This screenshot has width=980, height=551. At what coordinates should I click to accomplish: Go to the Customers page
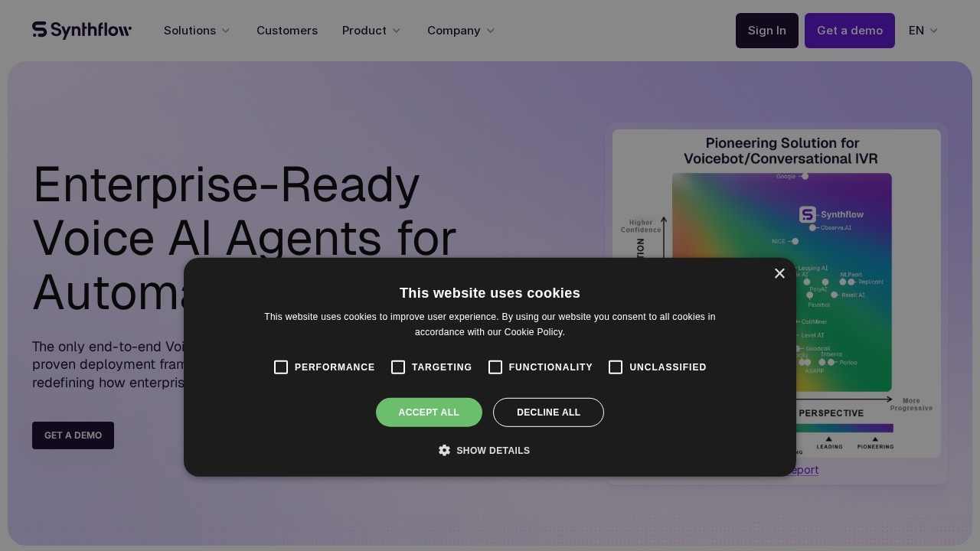[287, 31]
